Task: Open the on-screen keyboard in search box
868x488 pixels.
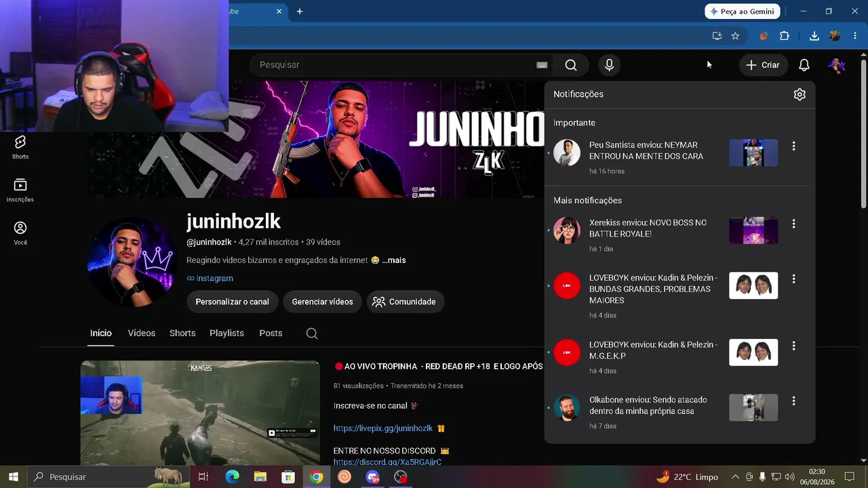Action: pyautogui.click(x=542, y=65)
